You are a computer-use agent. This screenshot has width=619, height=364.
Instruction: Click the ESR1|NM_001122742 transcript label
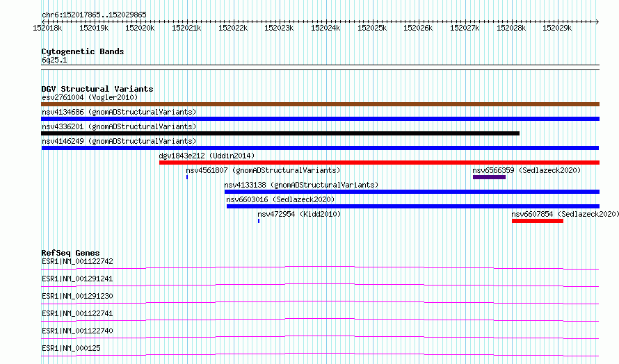(77, 261)
